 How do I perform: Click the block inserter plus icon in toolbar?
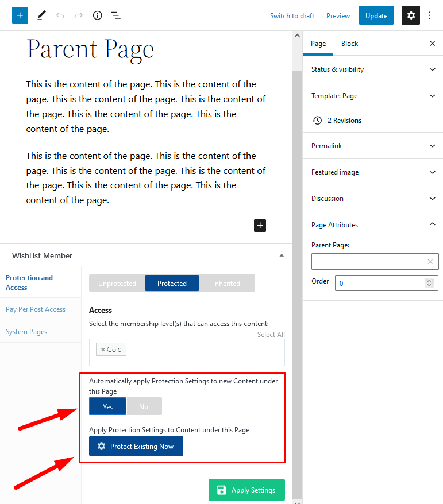pyautogui.click(x=20, y=15)
